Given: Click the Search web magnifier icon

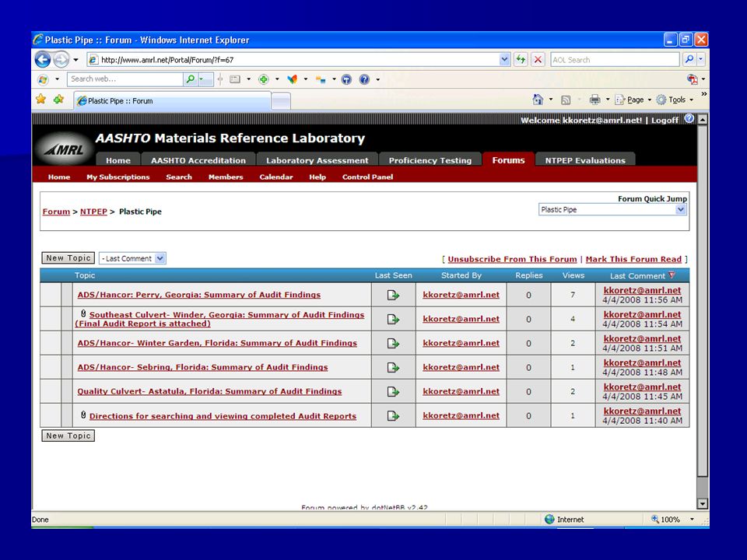Looking at the screenshot, I should 190,79.
